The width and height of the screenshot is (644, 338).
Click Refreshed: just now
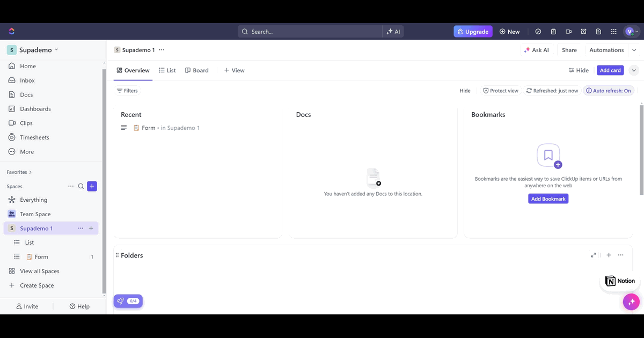point(552,91)
